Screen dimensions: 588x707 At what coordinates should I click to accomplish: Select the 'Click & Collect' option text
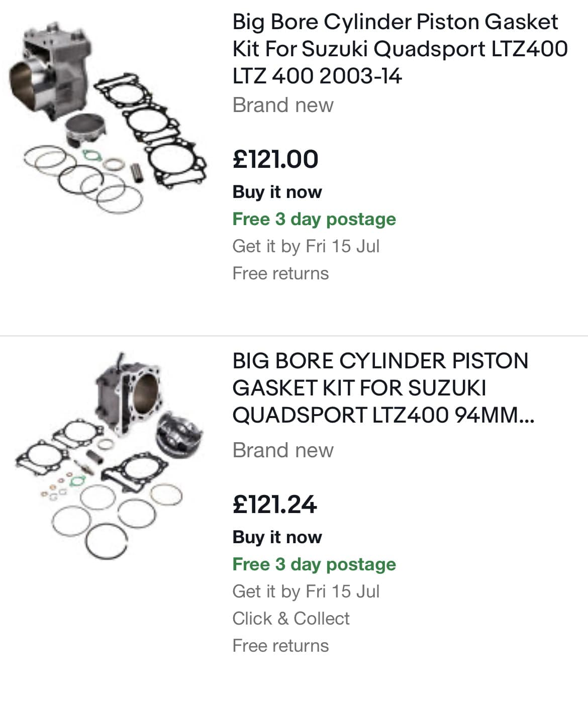pos(290,619)
